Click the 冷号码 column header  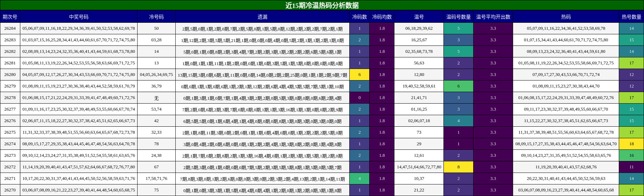click(x=156, y=17)
